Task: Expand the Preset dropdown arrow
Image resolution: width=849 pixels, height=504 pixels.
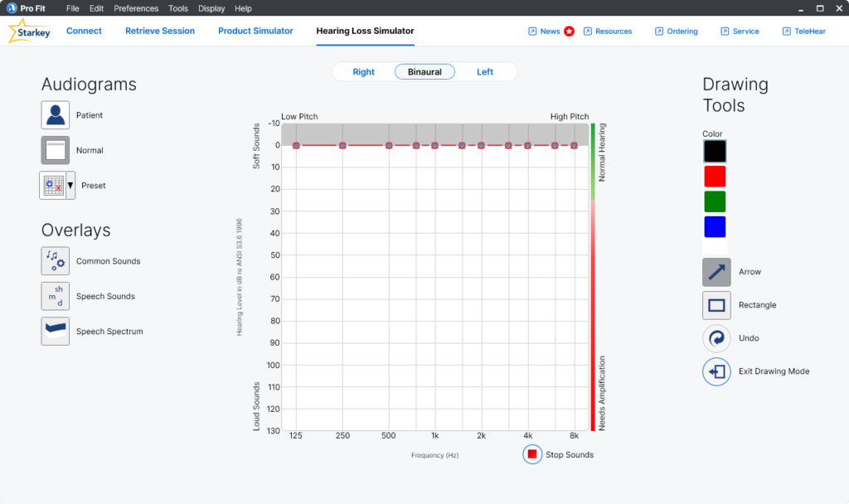Action: point(70,186)
